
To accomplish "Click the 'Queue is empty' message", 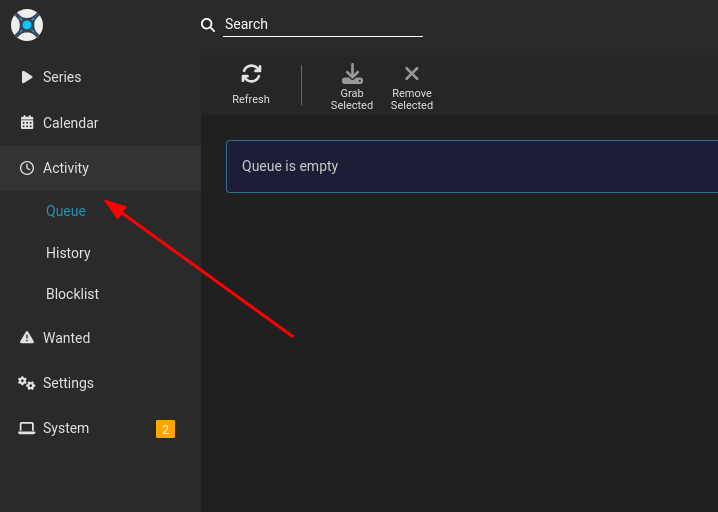I will tap(290, 166).
